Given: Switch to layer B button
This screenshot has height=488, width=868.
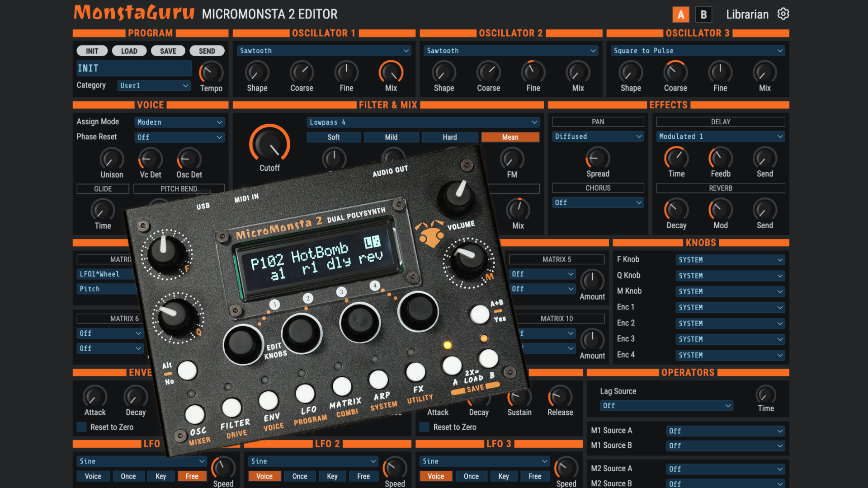Looking at the screenshot, I should coord(703,14).
